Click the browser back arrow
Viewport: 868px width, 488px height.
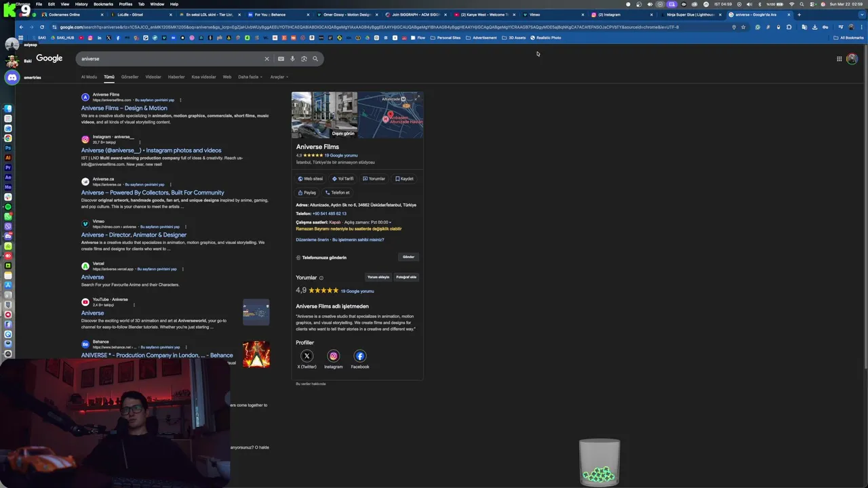tap(21, 27)
